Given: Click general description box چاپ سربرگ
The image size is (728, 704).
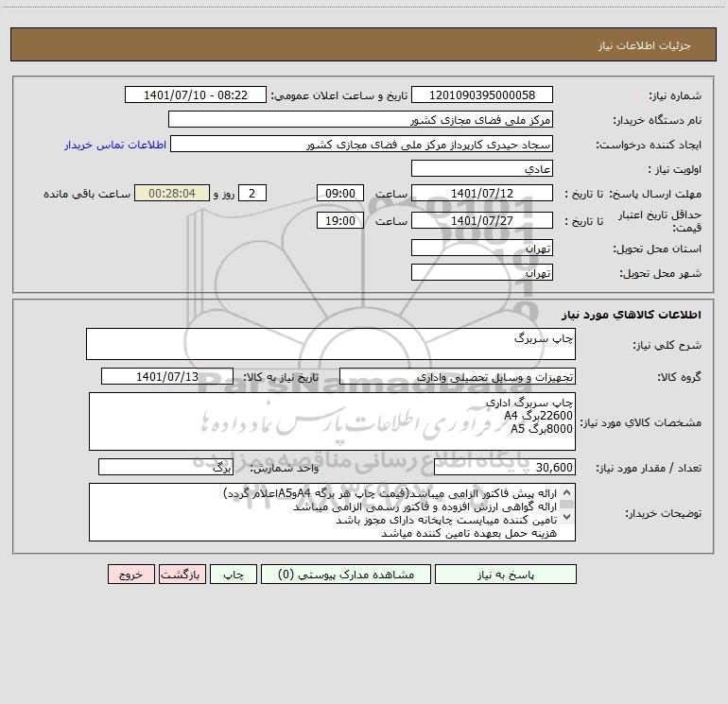Looking at the screenshot, I should [331, 344].
